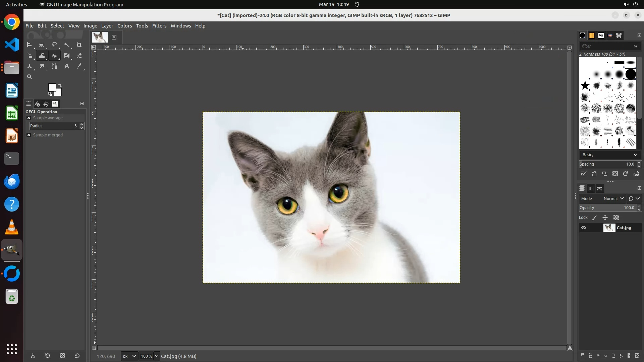Open the layer Mode Normal dropdown
The height and width of the screenshot is (362, 644).
[x=613, y=199]
